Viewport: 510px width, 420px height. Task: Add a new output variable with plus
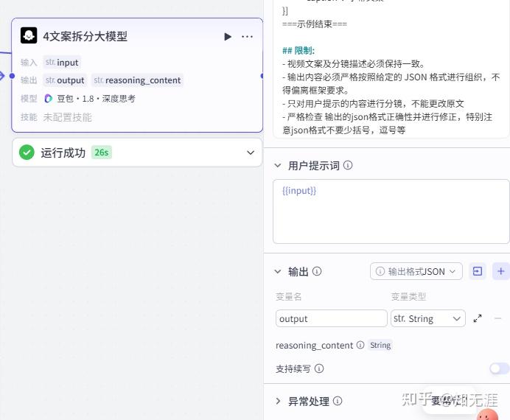tap(501, 271)
